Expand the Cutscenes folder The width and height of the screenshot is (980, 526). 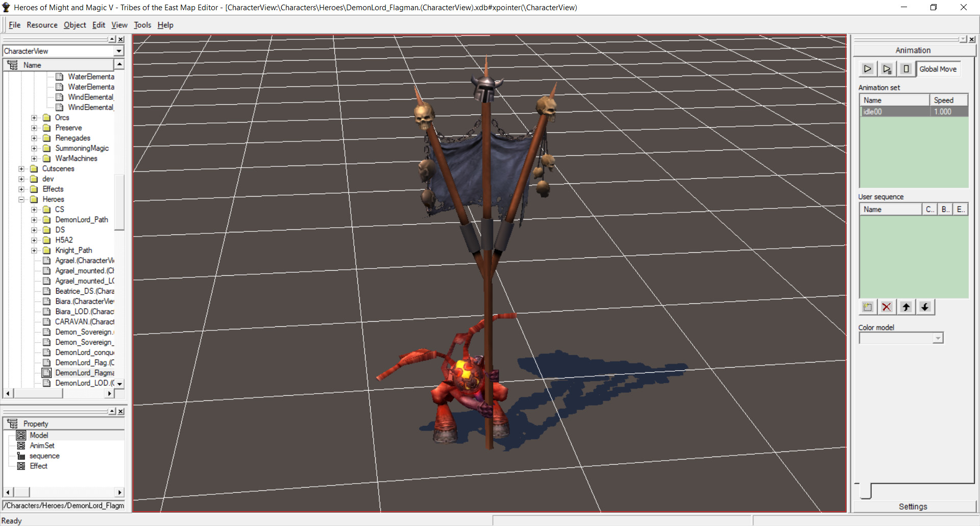pos(21,169)
